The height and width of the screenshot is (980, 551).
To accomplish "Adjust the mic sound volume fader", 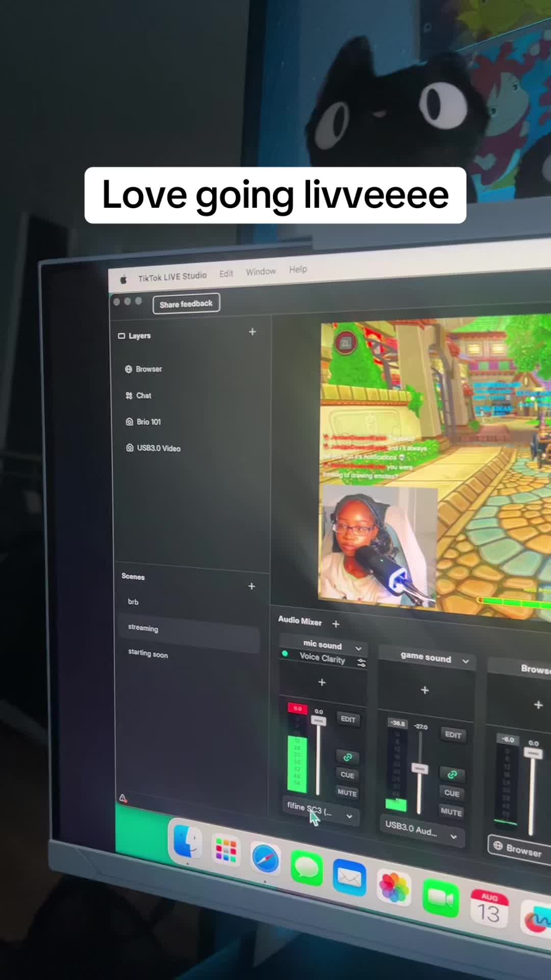I will pos(318,721).
